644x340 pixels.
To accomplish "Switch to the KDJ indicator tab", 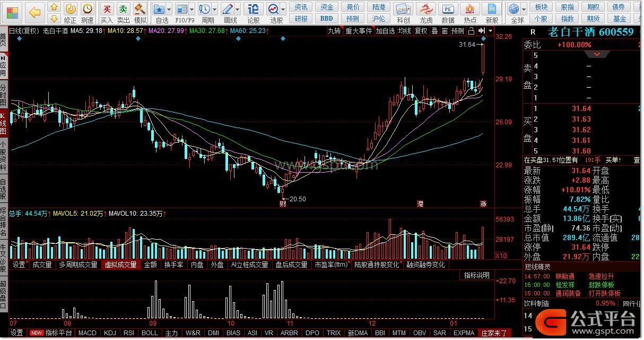I will [x=110, y=333].
